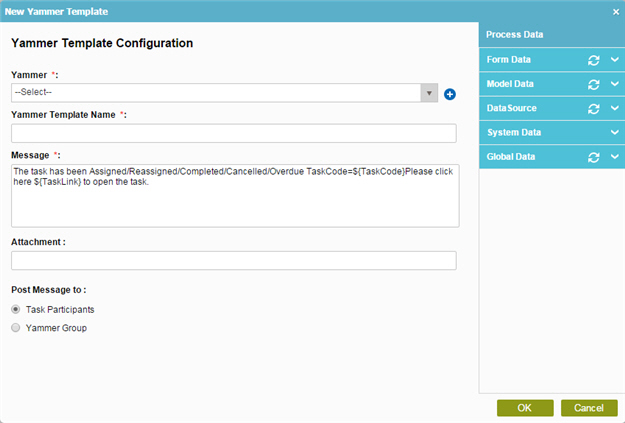Open the Form Data tab label
The width and height of the screenshot is (625, 423).
point(508,60)
